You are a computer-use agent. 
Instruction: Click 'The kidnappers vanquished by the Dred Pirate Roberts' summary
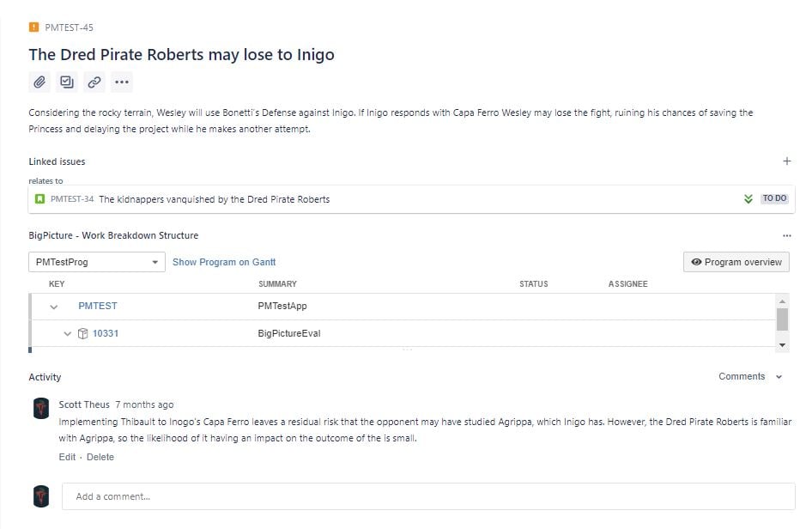click(x=215, y=199)
